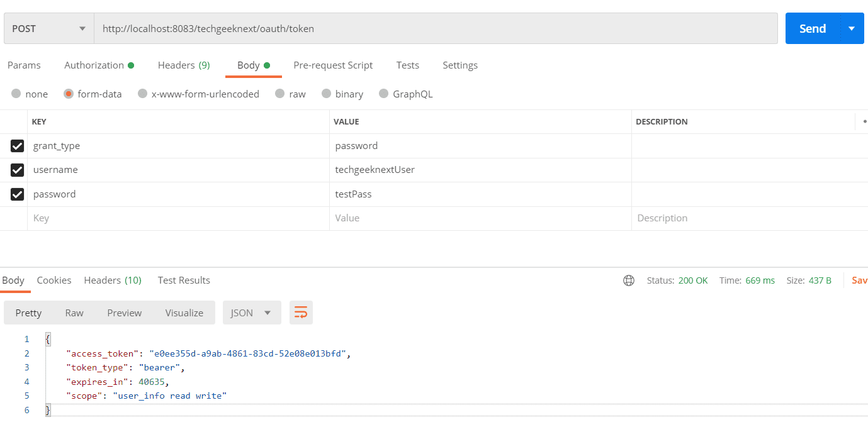
Task: Click the request URL field
Action: (x=436, y=29)
